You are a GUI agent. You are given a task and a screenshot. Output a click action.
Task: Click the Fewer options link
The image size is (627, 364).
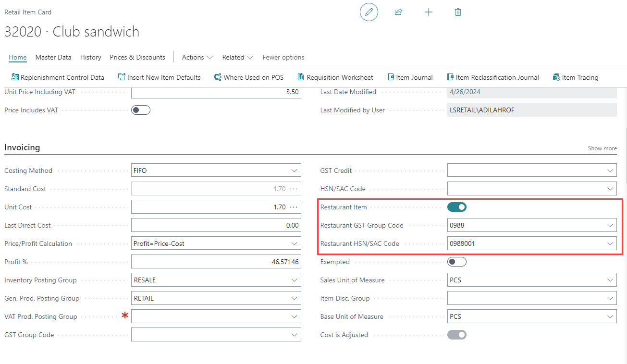pos(283,57)
